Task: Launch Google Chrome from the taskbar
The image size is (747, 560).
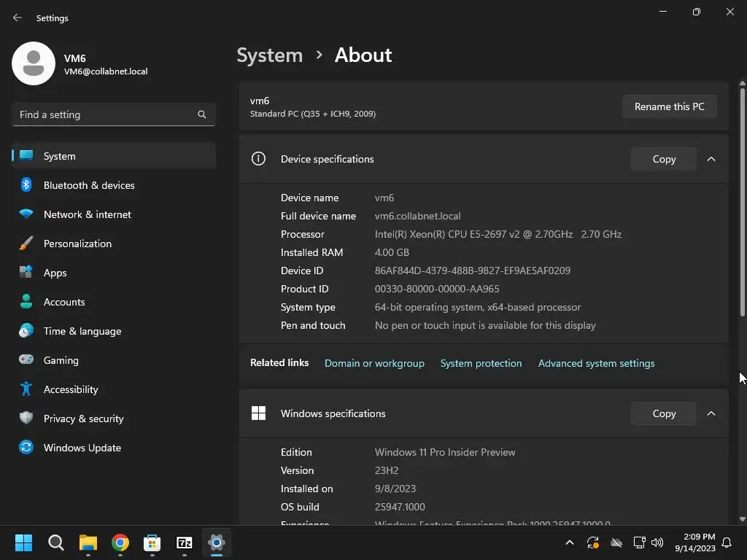Action: (120, 542)
